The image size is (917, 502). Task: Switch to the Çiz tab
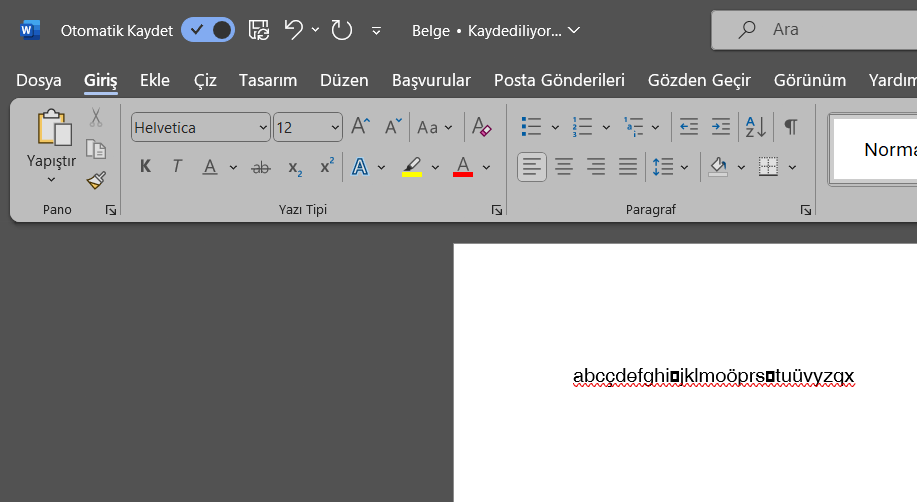point(205,80)
